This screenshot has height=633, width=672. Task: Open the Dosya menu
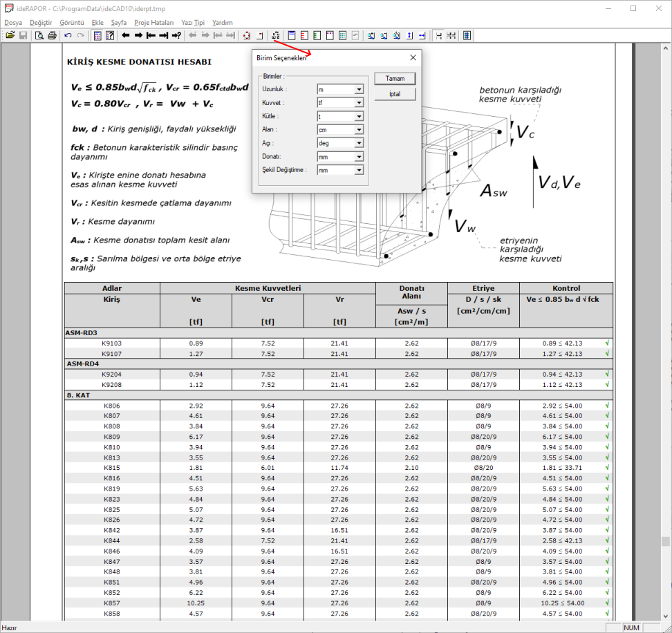(13, 22)
